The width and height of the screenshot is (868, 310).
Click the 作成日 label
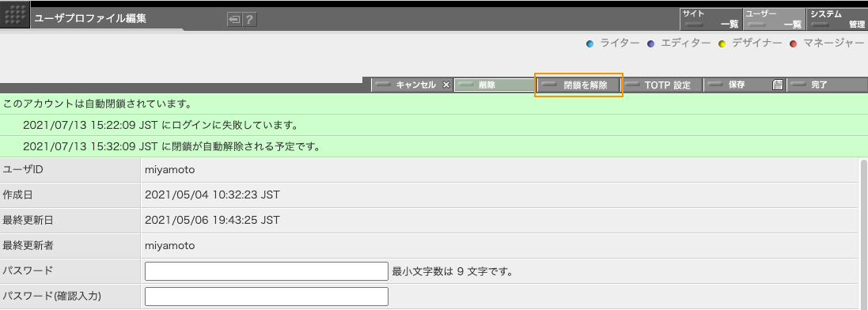click(18, 195)
